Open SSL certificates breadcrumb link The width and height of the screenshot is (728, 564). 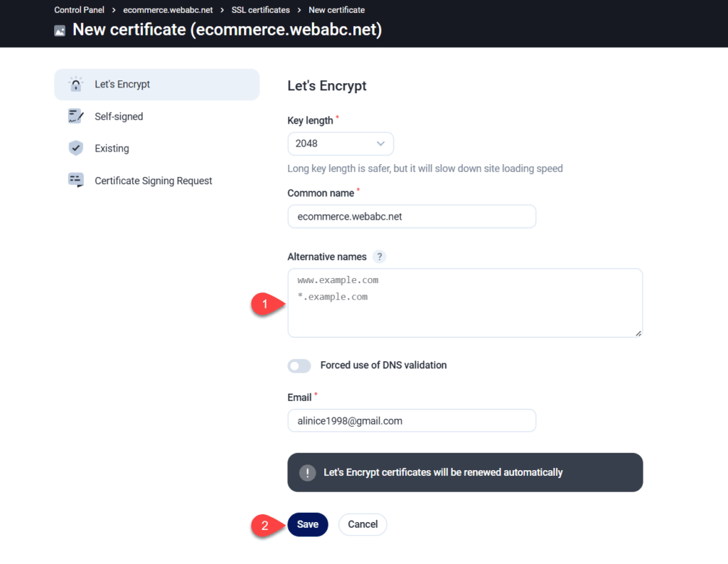260,10
